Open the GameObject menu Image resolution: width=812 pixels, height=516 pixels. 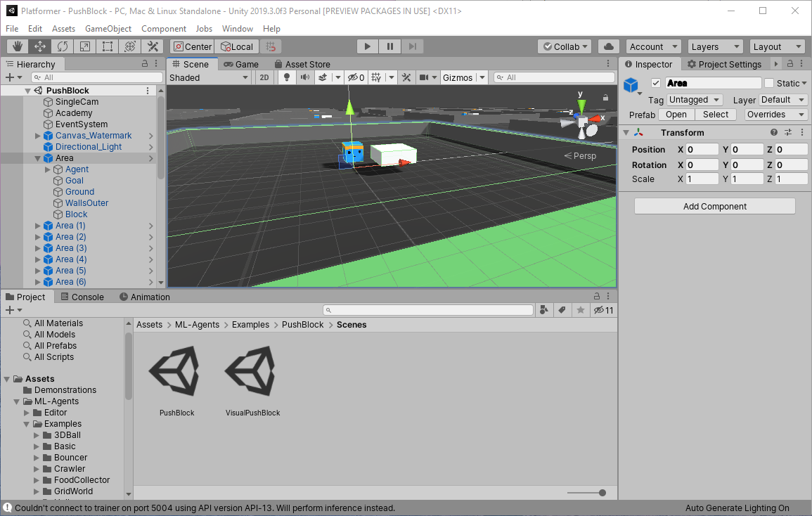(108, 29)
